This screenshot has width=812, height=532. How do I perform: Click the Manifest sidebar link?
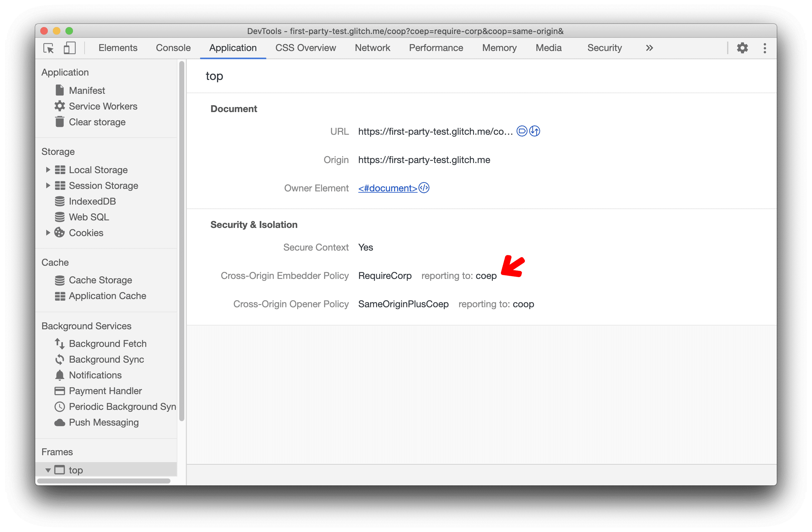coord(86,91)
